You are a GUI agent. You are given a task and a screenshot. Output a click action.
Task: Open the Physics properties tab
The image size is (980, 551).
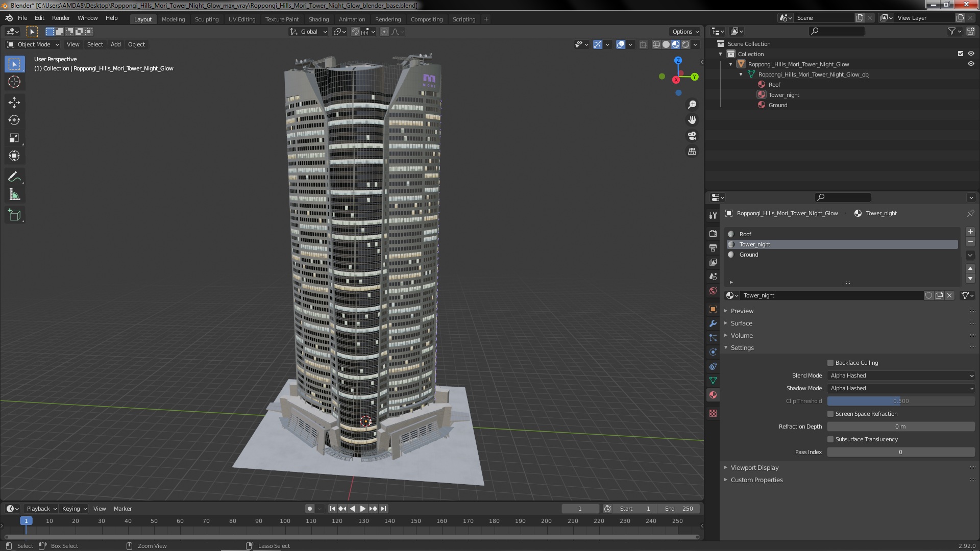click(x=713, y=352)
